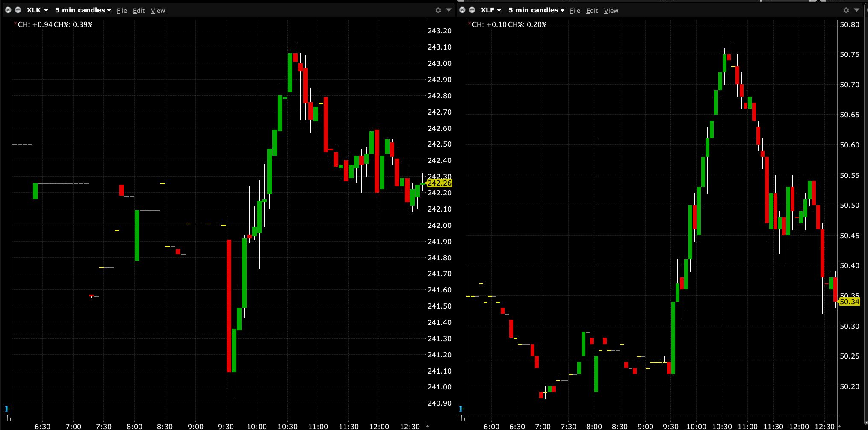Open settings gear on the XLF chart
This screenshot has height=430, width=868.
846,10
